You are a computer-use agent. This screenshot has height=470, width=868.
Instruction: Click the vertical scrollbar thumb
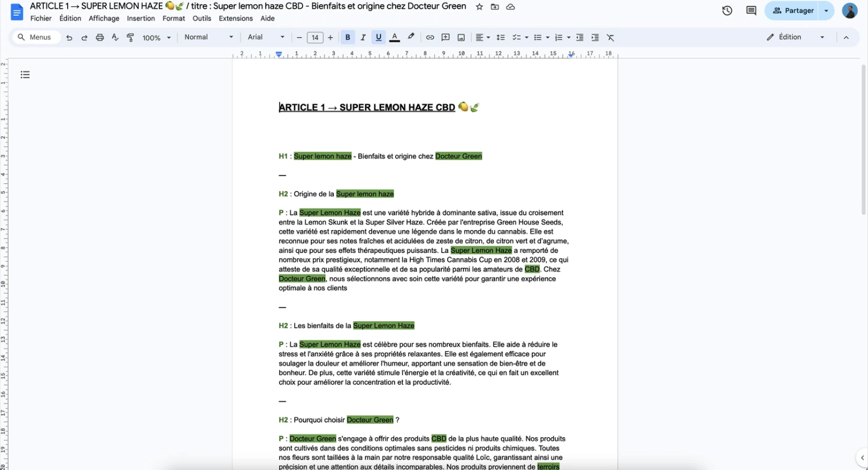click(x=864, y=140)
